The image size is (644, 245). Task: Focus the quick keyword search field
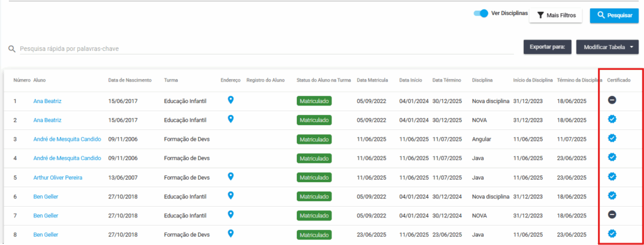click(267, 49)
